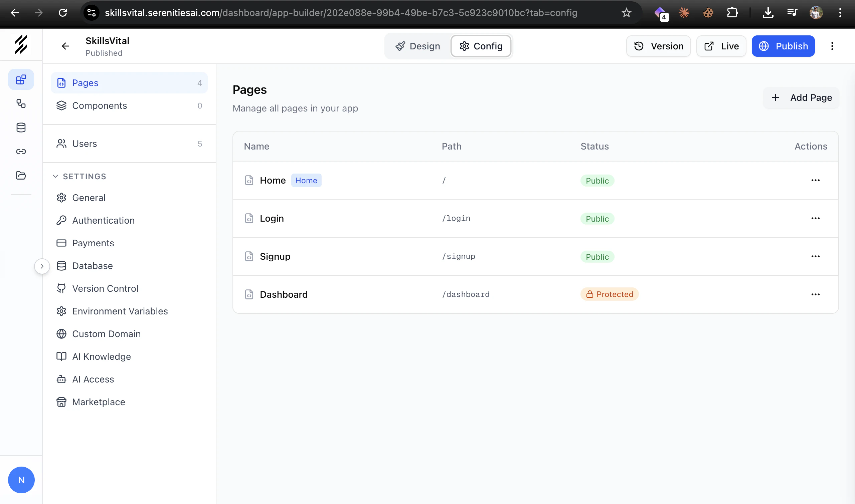This screenshot has width=855, height=504.
Task: Select Authentication in settings
Action: click(x=103, y=220)
